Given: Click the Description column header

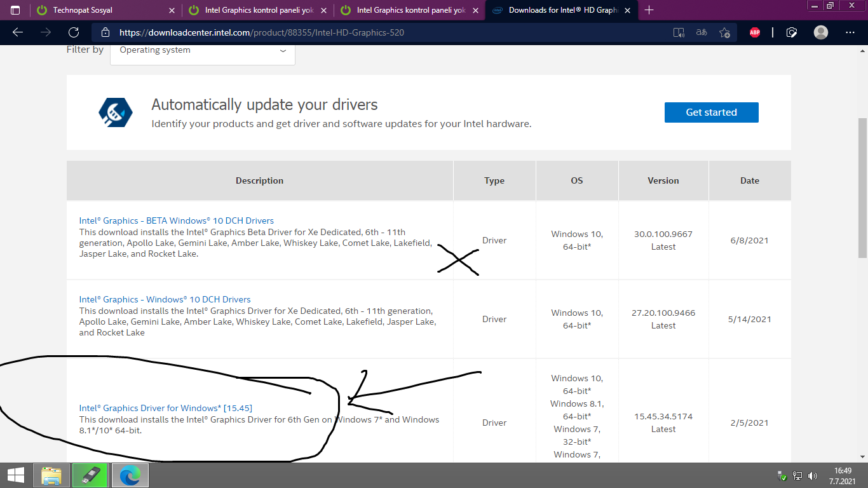Looking at the screenshot, I should click(x=260, y=180).
